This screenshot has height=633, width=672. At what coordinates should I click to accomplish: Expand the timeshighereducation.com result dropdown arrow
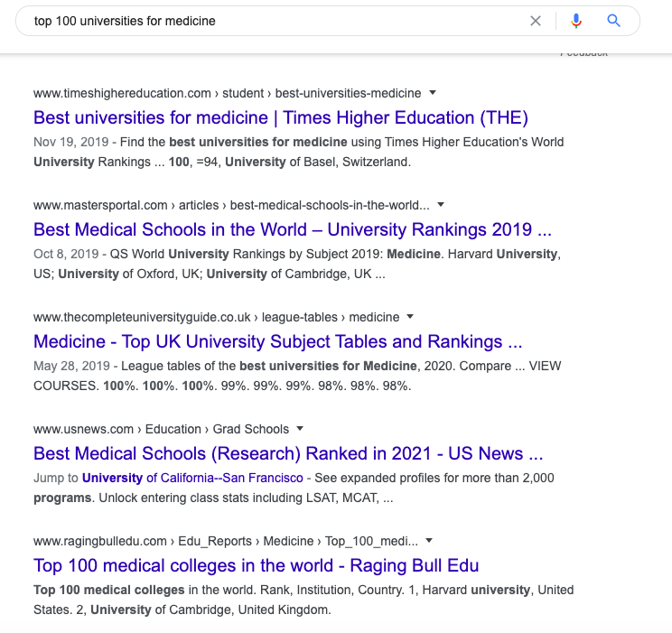pyautogui.click(x=433, y=93)
